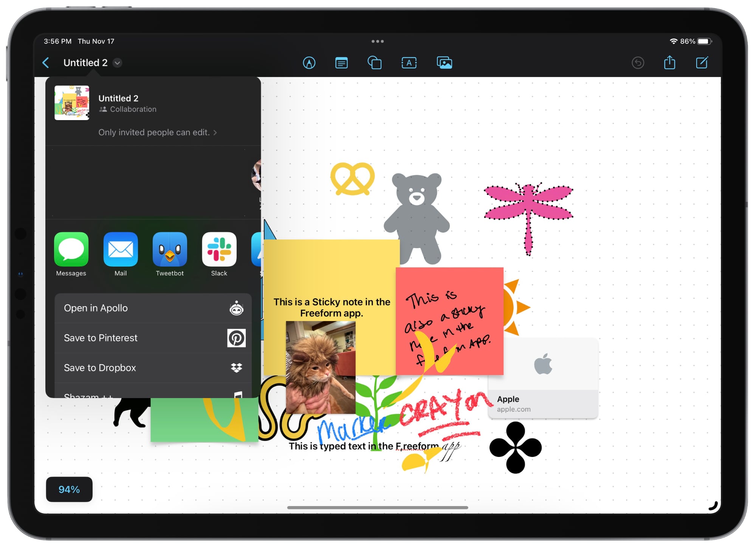Tap the Share icon in toolbar
756x548 pixels.
click(669, 62)
